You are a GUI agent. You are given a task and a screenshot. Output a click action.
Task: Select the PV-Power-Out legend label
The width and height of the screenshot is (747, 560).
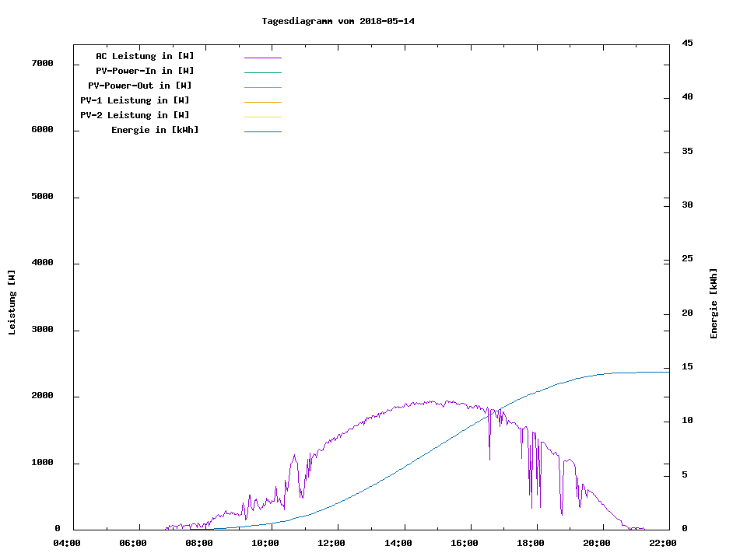[140, 86]
